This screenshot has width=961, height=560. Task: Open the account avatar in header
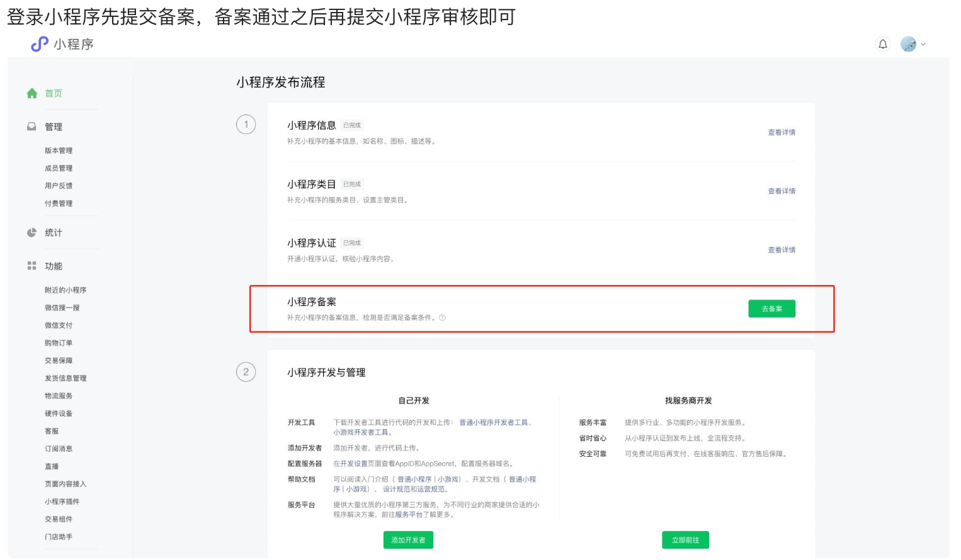[x=908, y=44]
